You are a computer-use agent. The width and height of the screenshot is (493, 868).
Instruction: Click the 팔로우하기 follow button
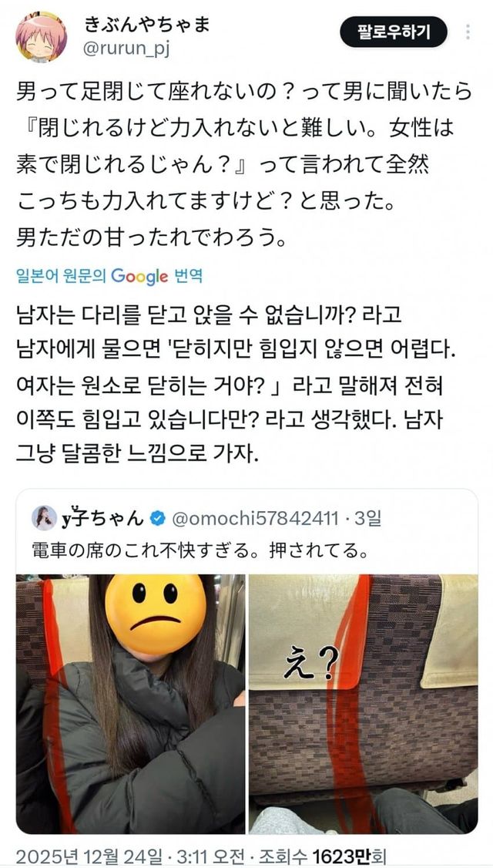pyautogui.click(x=394, y=32)
